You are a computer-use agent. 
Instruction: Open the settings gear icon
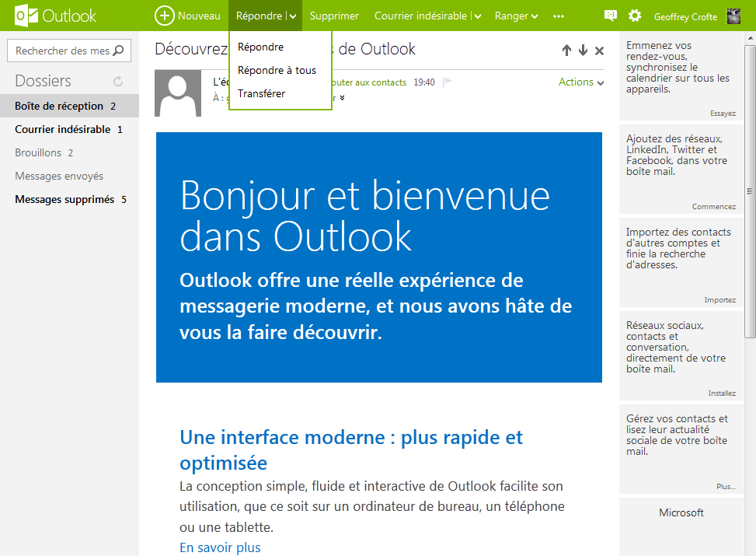click(635, 16)
